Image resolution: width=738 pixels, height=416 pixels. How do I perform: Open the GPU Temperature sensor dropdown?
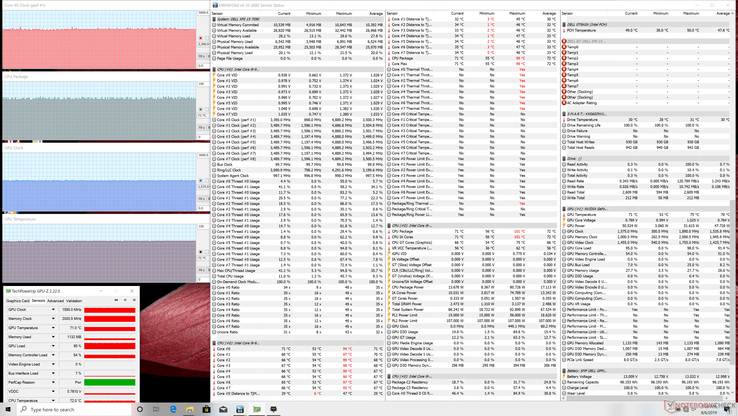53,328
